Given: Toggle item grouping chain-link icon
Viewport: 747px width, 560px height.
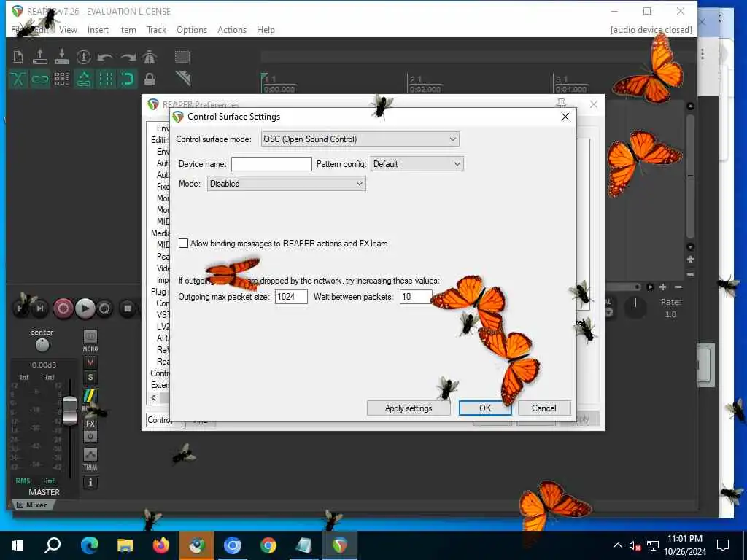Looking at the screenshot, I should [40, 79].
